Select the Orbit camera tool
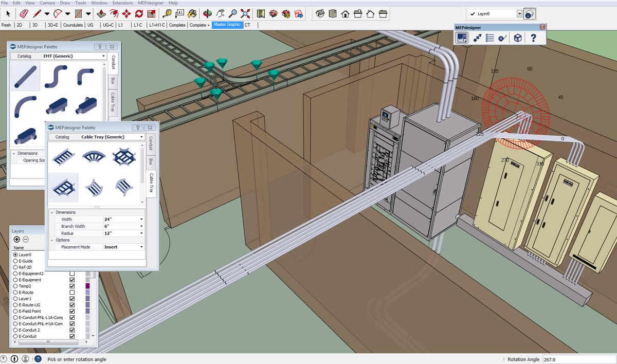Screen dimensions: 617x364 (x=207, y=13)
